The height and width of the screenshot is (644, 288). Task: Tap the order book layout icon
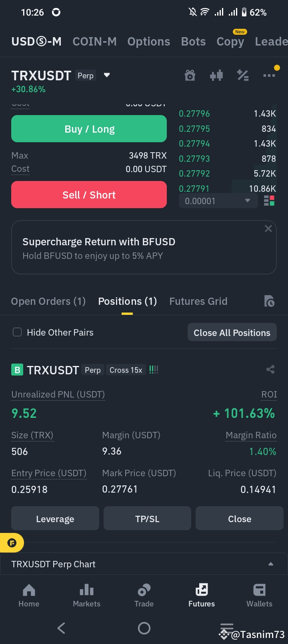[269, 201]
